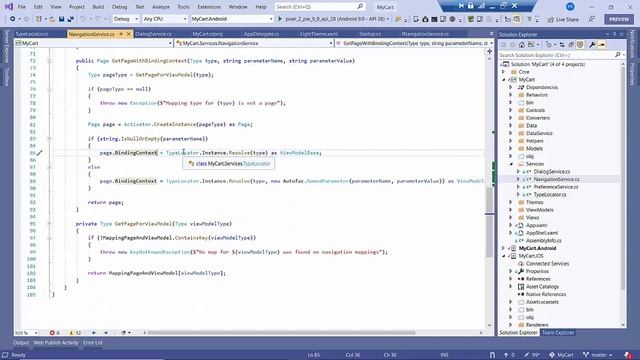Open the Debug configuration dropdown
Image resolution: width=640 pixels, height=360 pixels.
coord(126,19)
